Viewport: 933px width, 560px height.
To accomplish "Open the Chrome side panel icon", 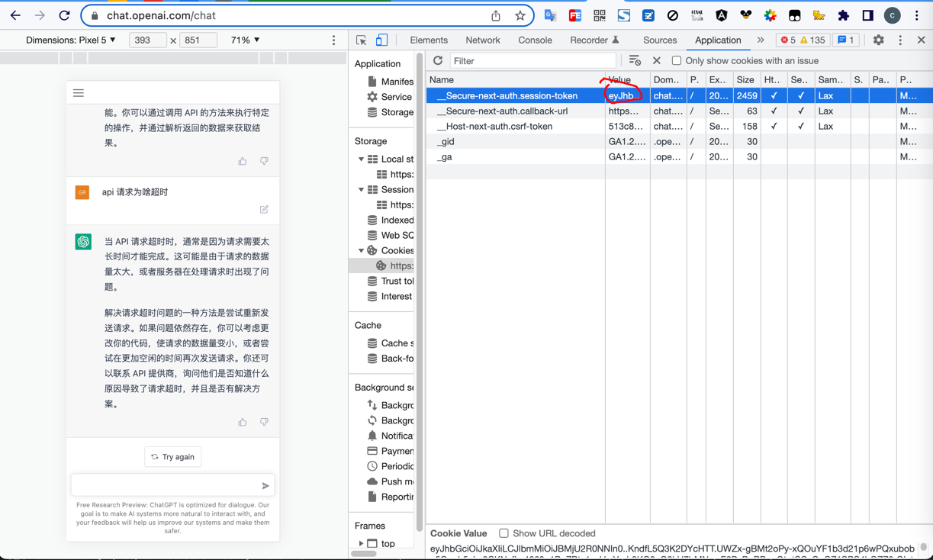I will coord(868,15).
